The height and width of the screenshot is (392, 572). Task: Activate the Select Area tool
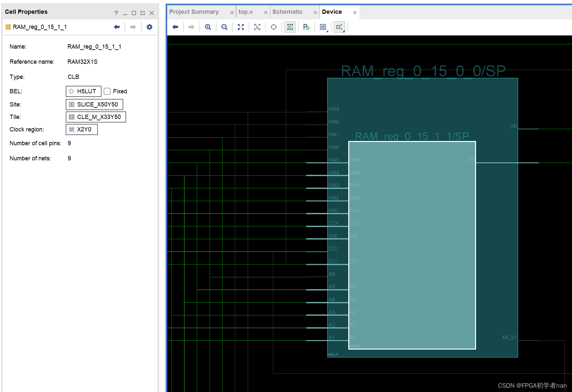(x=257, y=27)
